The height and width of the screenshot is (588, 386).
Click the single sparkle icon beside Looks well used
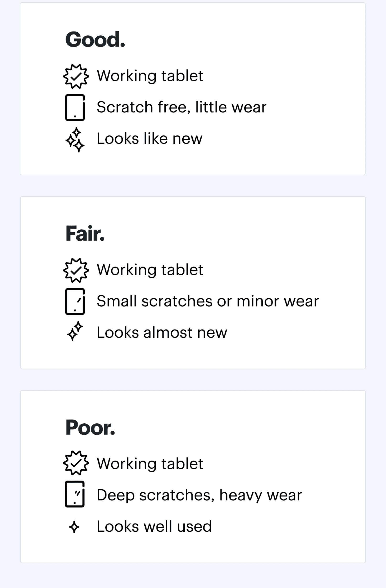point(74,526)
